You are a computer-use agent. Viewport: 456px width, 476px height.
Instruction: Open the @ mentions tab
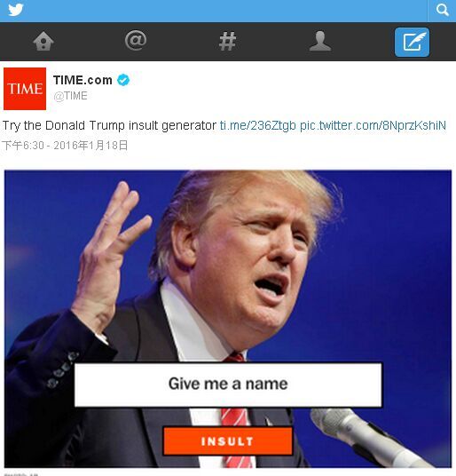pos(136,40)
